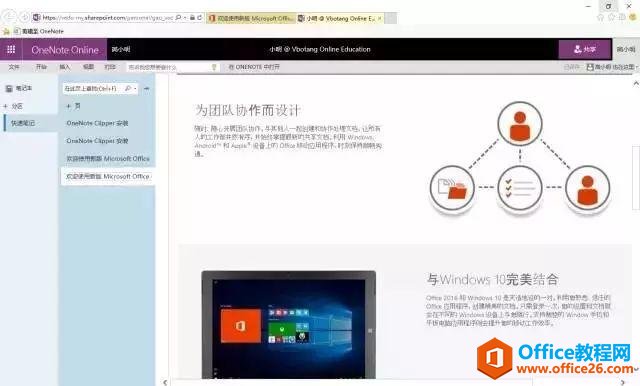Click the add to favorites star icon
The width and height of the screenshot is (640, 386).
(x=6, y=31)
